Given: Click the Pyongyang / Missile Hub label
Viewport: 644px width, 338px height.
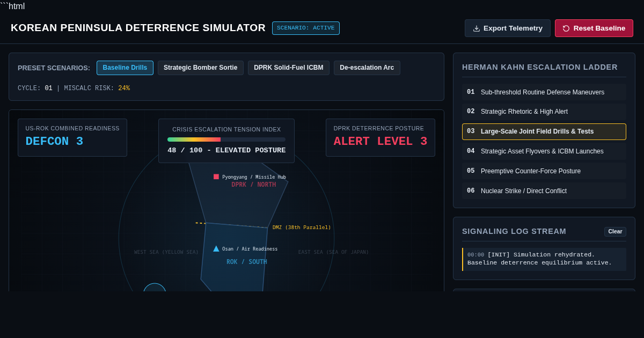Looking at the screenshot, I should tap(254, 177).
